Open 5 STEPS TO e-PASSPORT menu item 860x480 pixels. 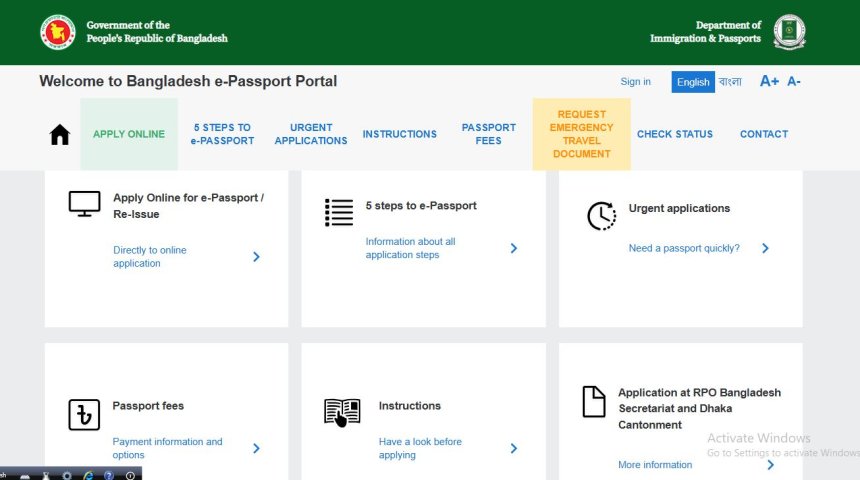tap(222, 134)
